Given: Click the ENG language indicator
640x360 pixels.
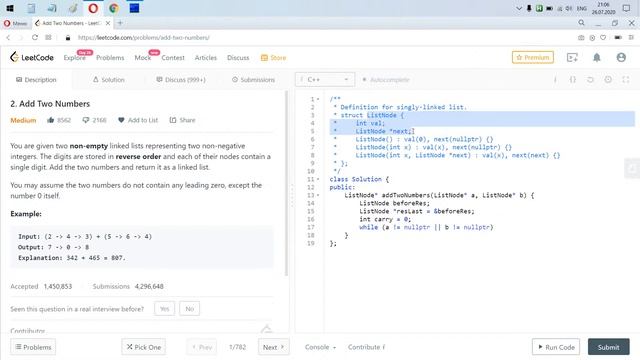Looking at the screenshot, I should coord(582,8).
